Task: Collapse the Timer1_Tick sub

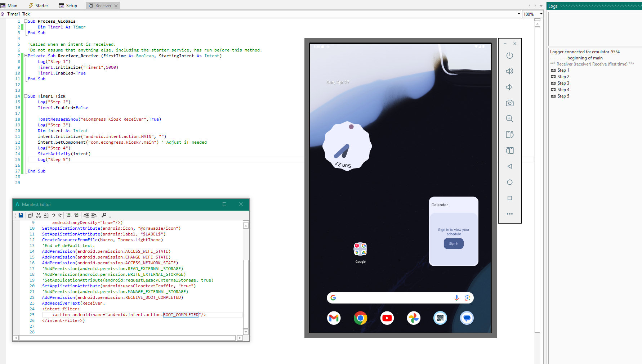Action: [x=26, y=96]
